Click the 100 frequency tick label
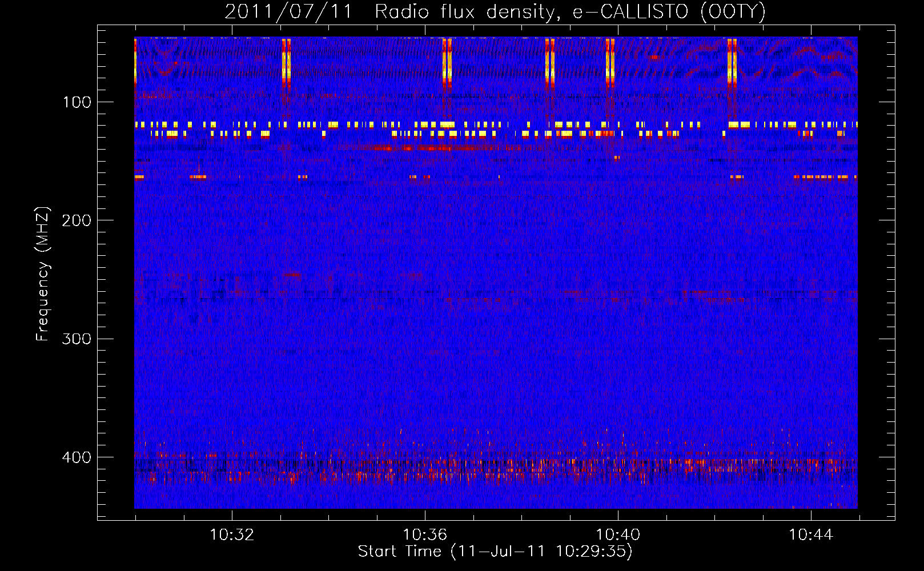 click(x=77, y=102)
